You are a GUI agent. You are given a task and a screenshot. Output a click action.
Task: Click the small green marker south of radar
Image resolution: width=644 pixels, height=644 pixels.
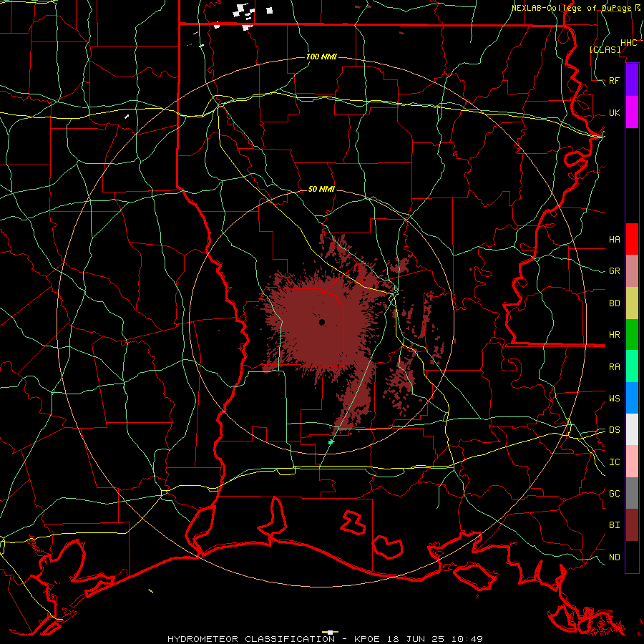point(331,442)
